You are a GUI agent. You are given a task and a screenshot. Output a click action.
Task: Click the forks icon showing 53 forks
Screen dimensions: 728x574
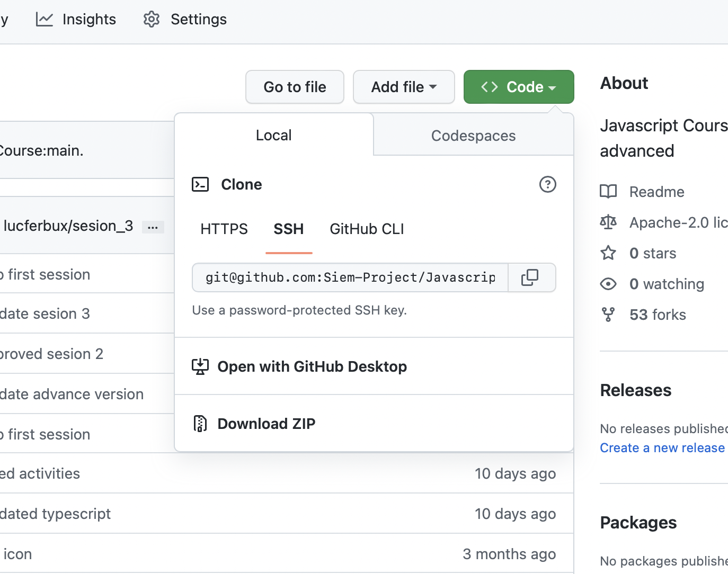click(608, 314)
